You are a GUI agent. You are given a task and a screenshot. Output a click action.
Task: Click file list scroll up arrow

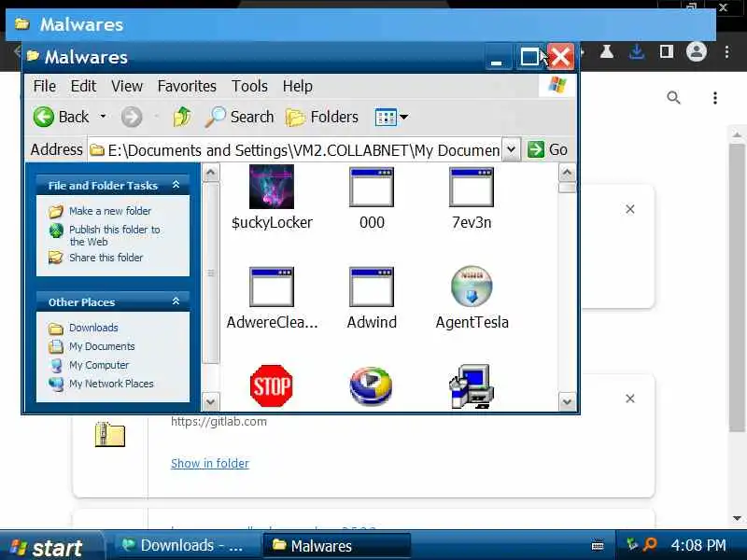[567, 173]
